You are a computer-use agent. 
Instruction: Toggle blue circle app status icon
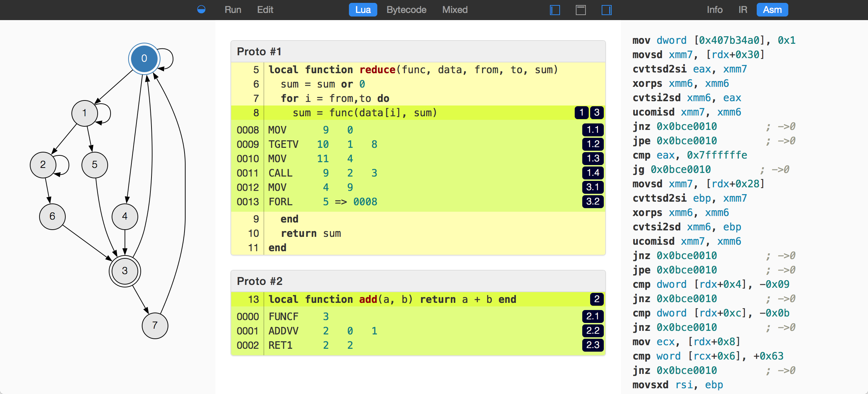click(x=201, y=9)
